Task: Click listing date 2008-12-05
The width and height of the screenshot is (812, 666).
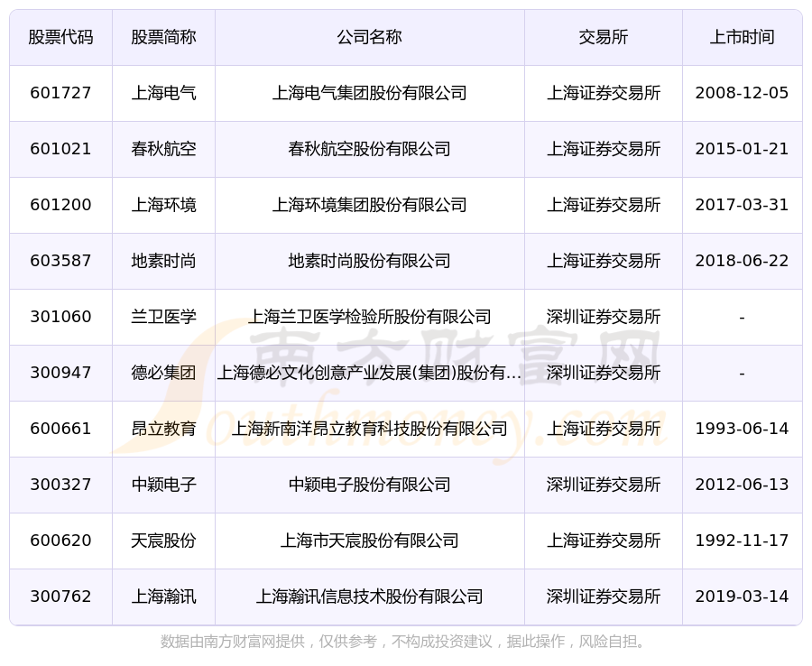Action: [x=743, y=93]
